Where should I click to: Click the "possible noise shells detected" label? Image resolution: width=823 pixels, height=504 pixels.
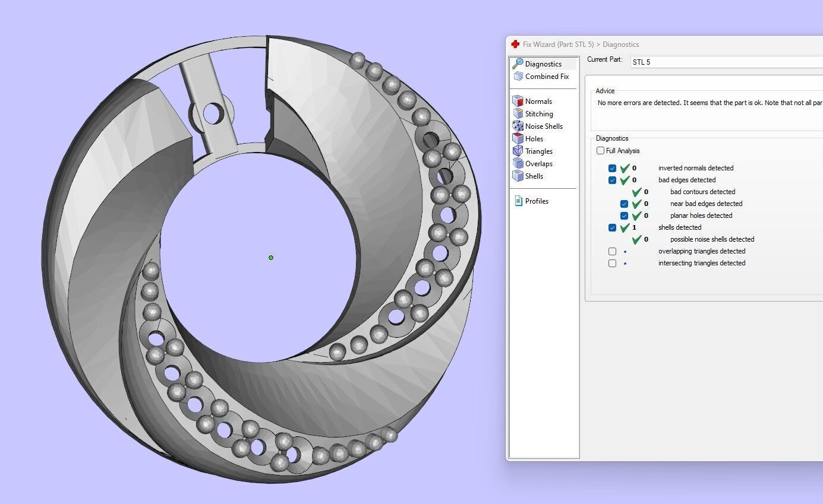(712, 239)
